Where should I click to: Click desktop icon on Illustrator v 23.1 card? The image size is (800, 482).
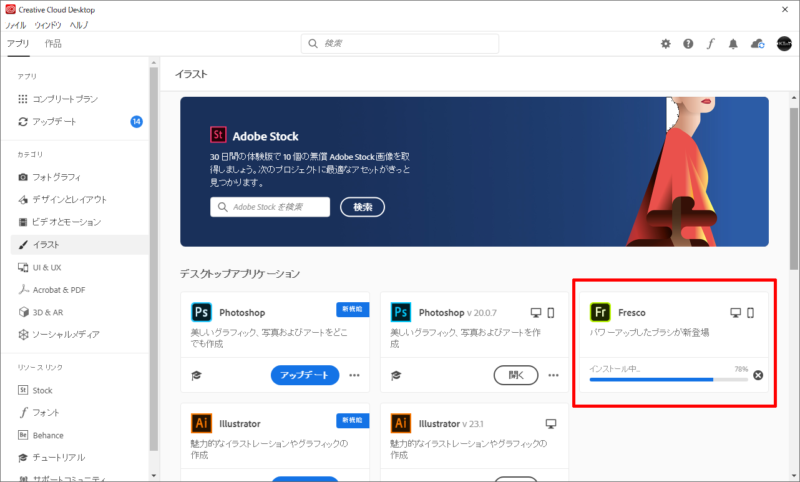tap(551, 424)
